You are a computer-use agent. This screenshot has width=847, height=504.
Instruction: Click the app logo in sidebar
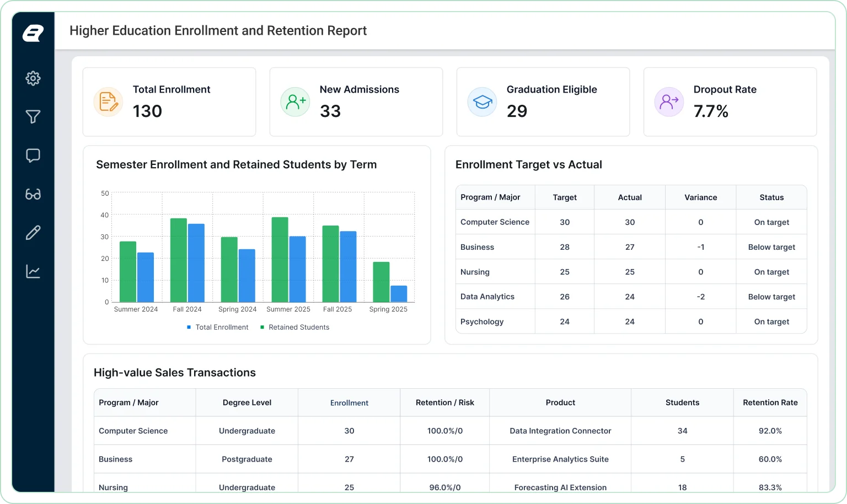[x=33, y=33]
